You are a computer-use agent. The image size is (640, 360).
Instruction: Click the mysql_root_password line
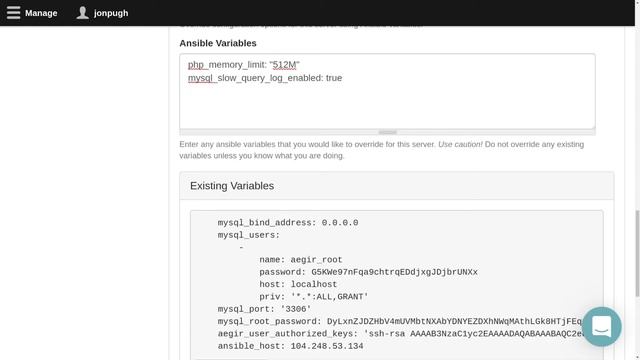(400, 322)
